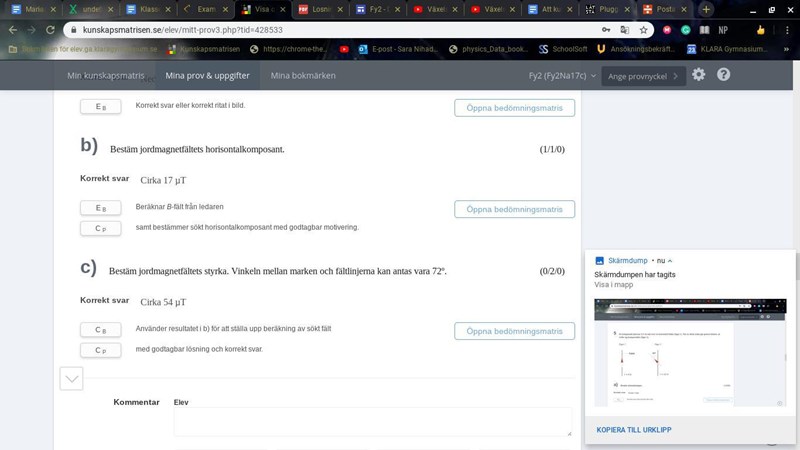Open the Min kunskapsmatris tab

[x=105, y=76]
